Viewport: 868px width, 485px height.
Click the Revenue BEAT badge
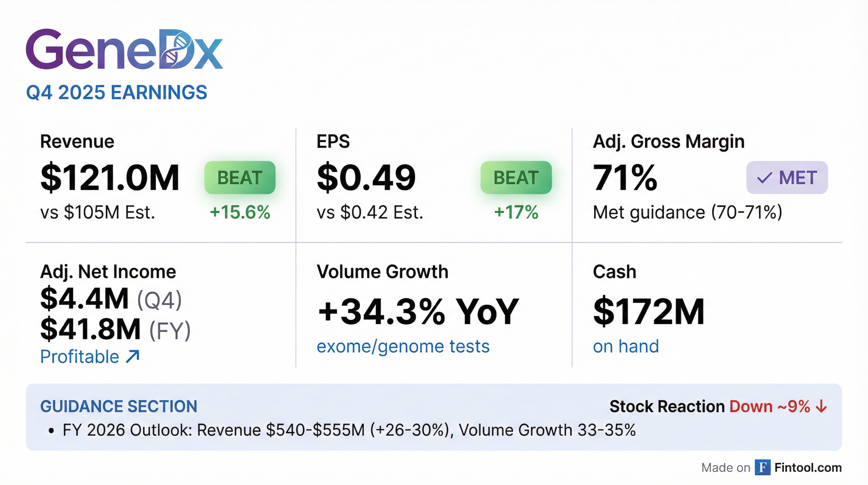tap(240, 177)
